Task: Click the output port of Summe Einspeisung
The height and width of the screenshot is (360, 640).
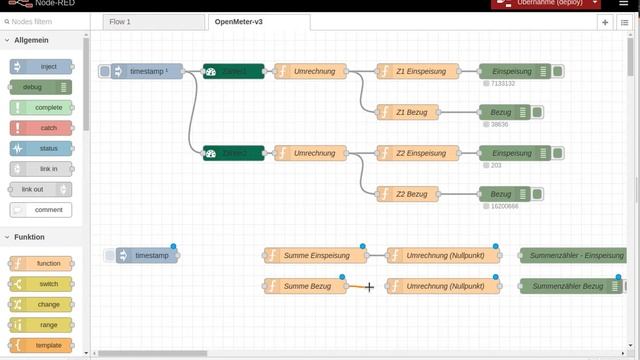Action: [367, 256]
